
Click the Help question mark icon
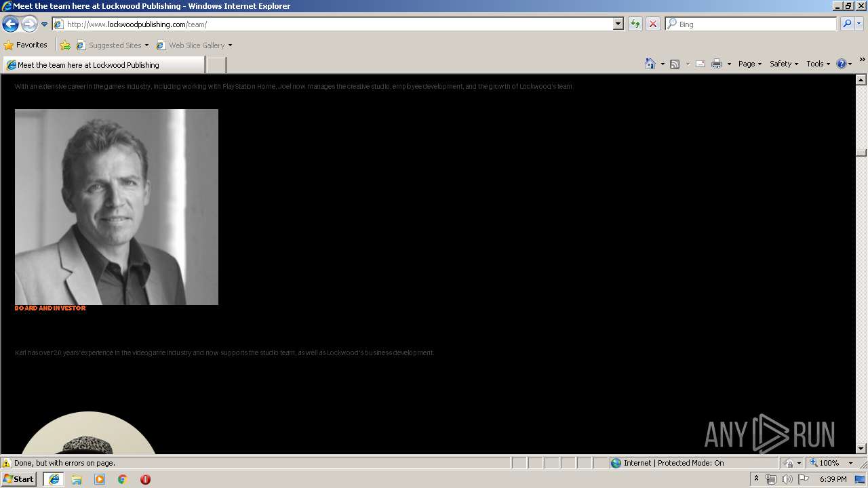pyautogui.click(x=842, y=64)
